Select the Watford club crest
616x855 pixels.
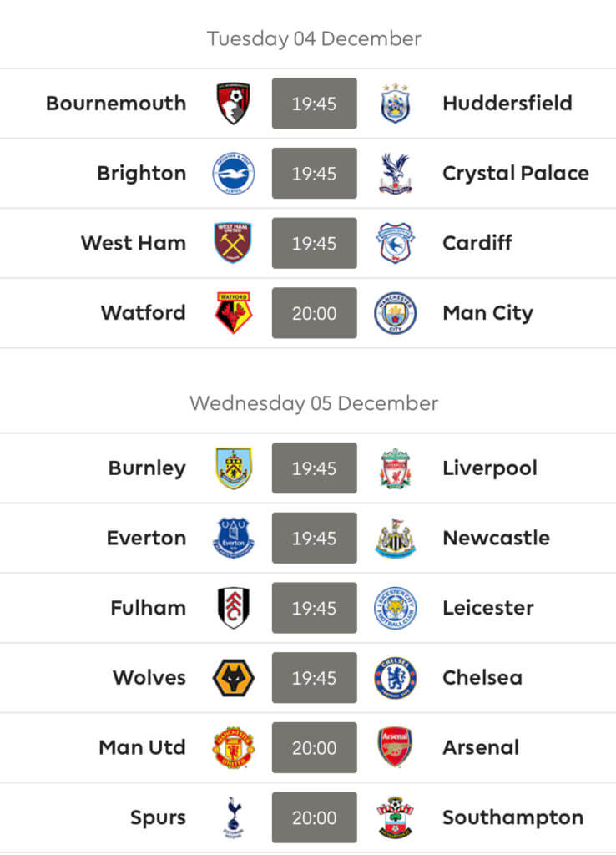[234, 312]
